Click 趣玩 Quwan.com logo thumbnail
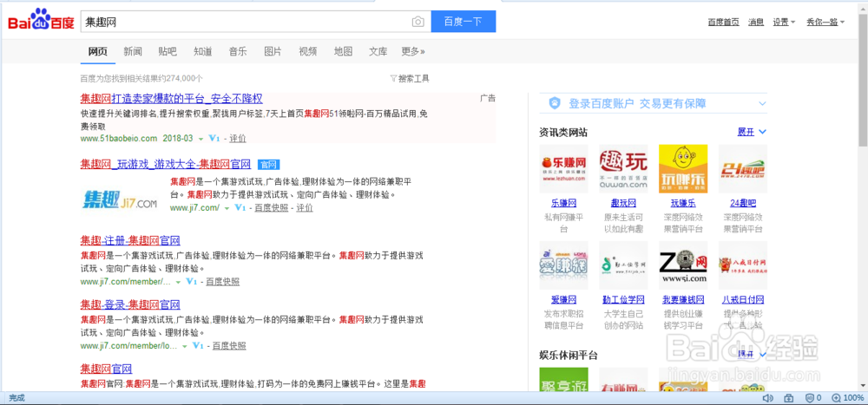 [623, 169]
